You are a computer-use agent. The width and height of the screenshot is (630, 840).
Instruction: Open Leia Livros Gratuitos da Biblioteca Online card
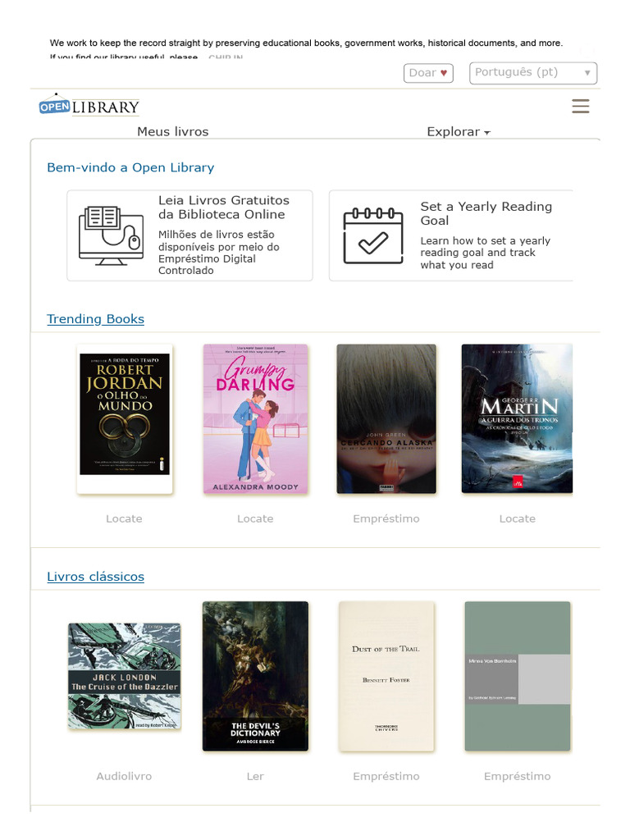[189, 235]
